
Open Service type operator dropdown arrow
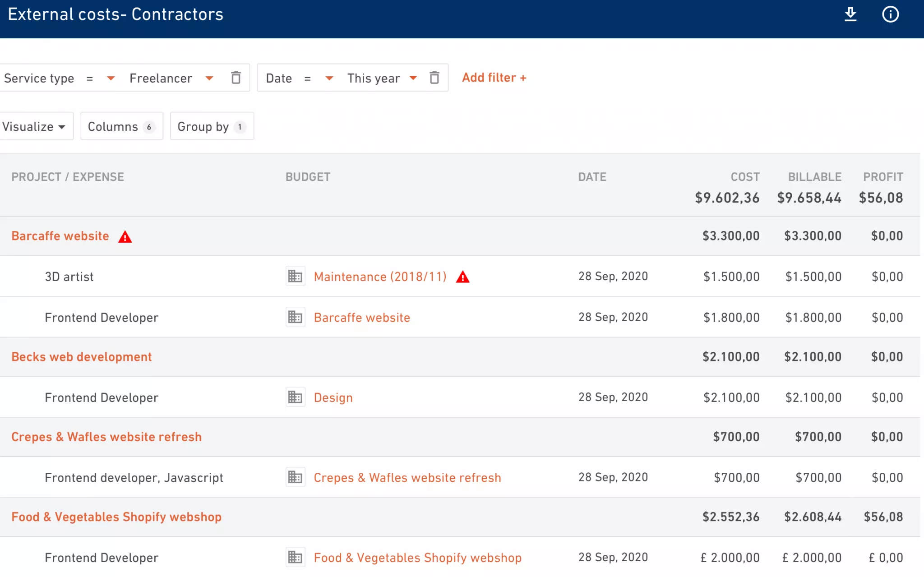pyautogui.click(x=111, y=78)
